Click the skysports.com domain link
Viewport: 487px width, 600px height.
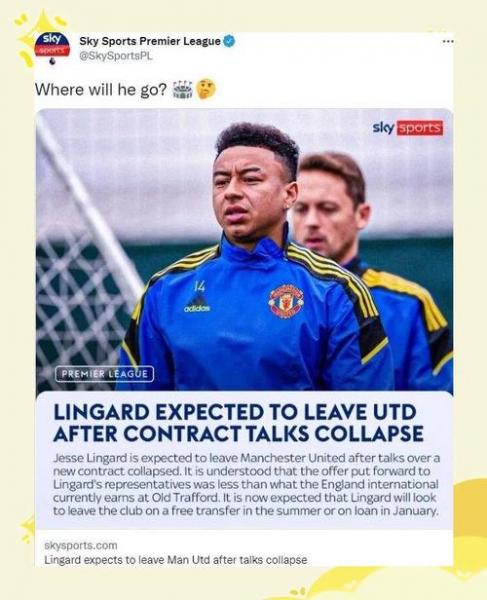[81, 545]
